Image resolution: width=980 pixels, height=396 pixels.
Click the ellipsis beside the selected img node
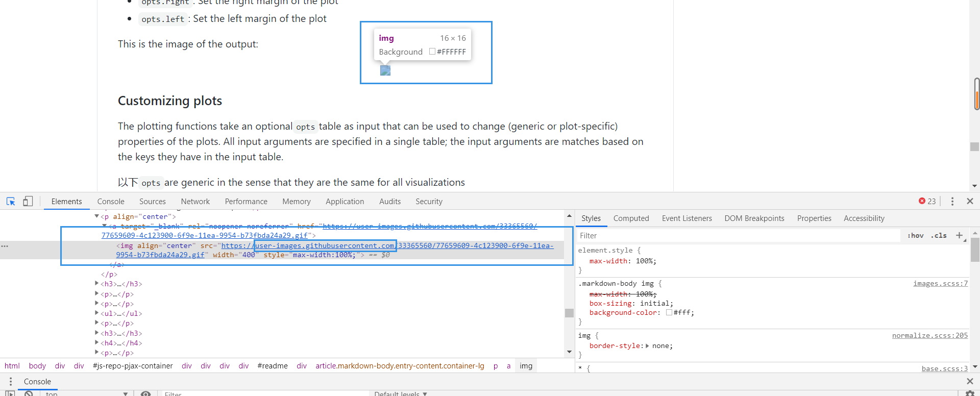pyautogui.click(x=5, y=246)
